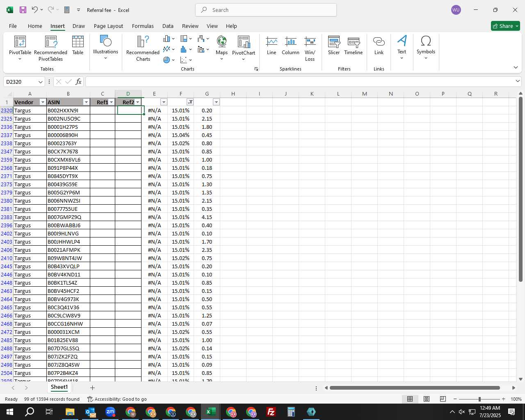Open the Symbols menu
The image size is (525, 420).
tap(426, 48)
